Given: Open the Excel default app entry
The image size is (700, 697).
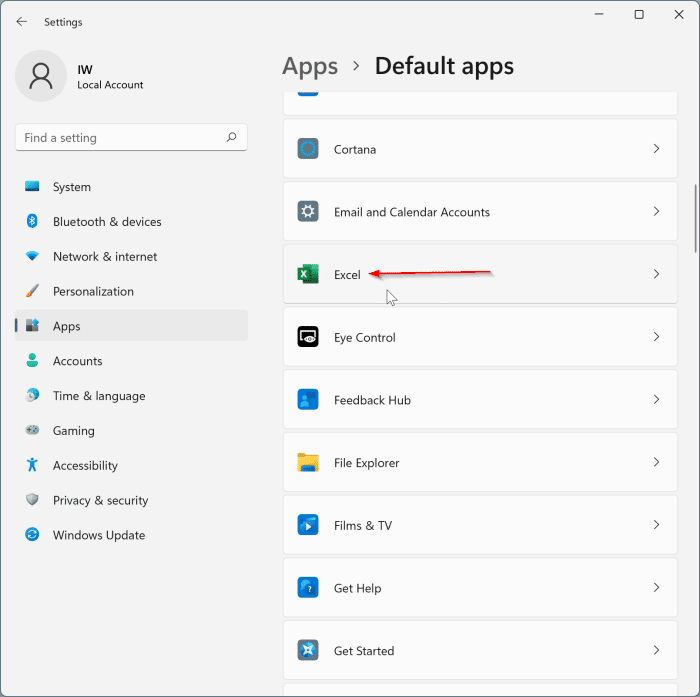Looking at the screenshot, I should [480, 274].
